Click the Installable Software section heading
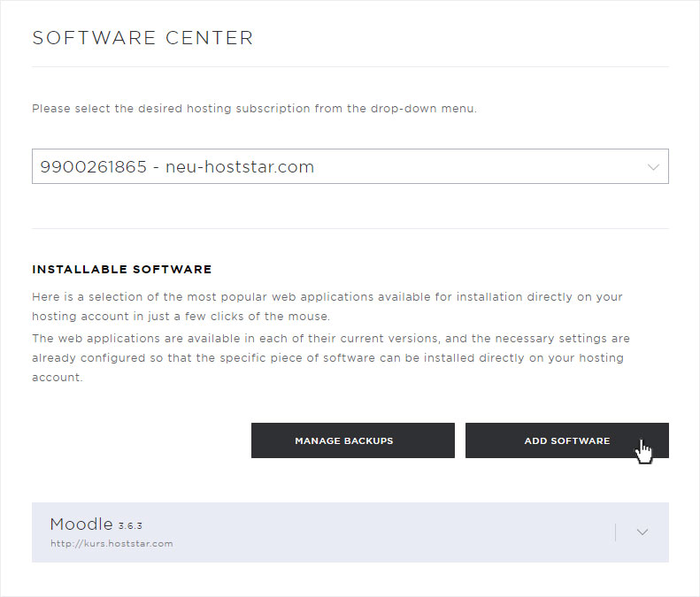 point(122,269)
